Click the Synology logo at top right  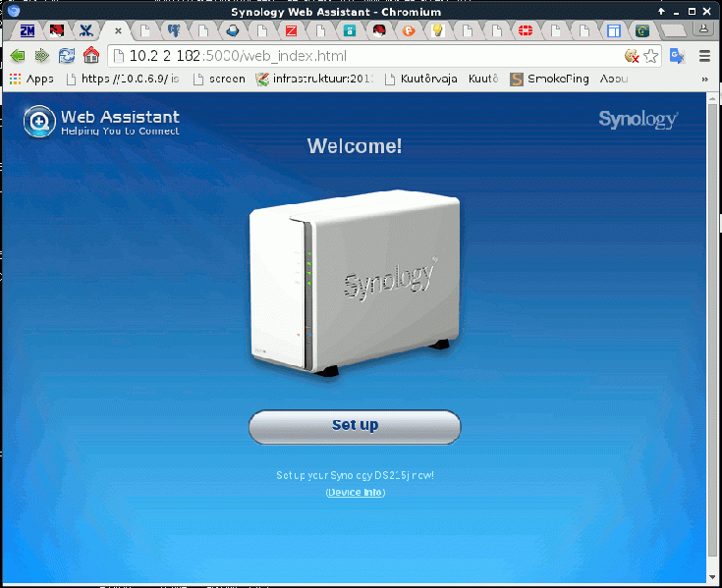(x=639, y=120)
